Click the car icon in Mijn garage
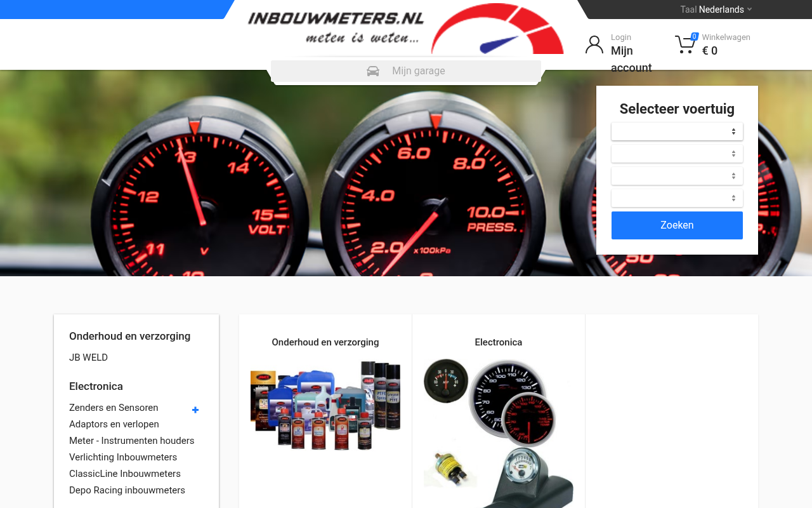Viewport: 812px width, 508px height. [373, 71]
